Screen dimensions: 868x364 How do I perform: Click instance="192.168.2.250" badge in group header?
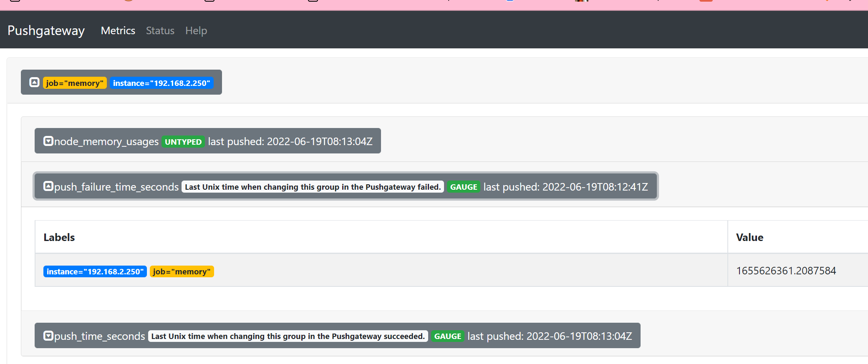coord(161,83)
